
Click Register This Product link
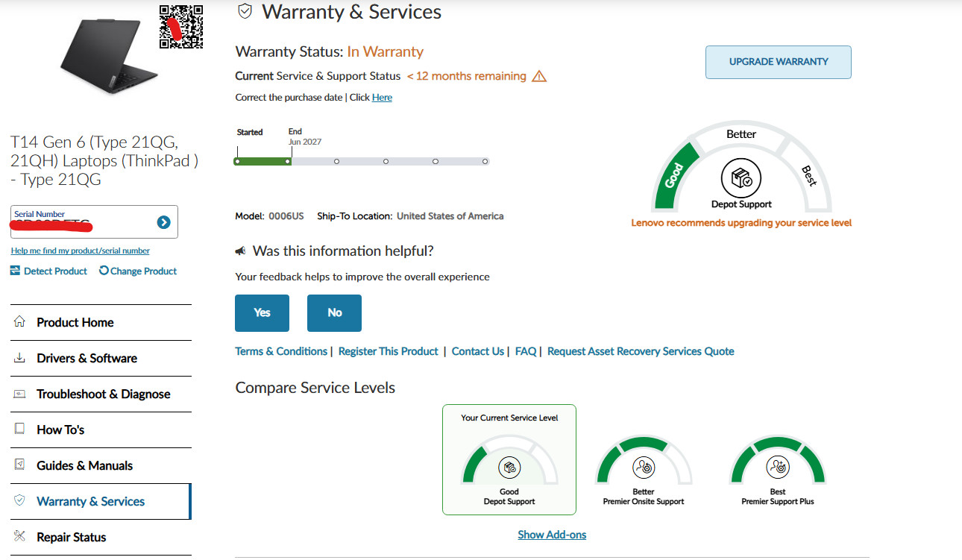pos(389,351)
